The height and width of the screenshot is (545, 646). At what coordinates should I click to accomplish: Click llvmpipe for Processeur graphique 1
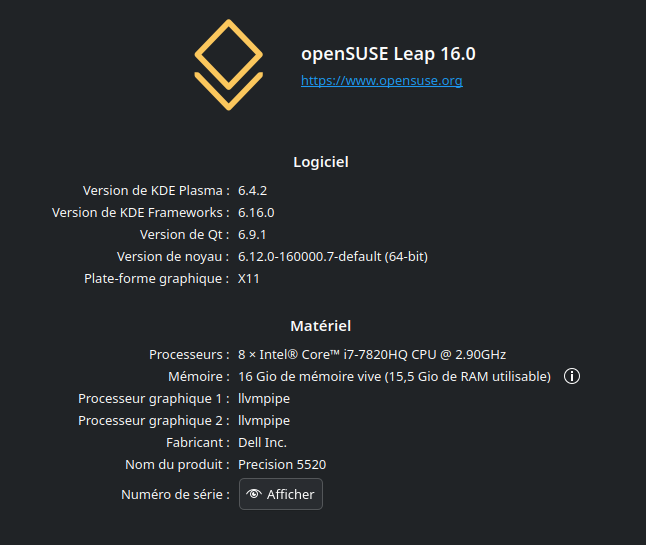[x=264, y=398]
